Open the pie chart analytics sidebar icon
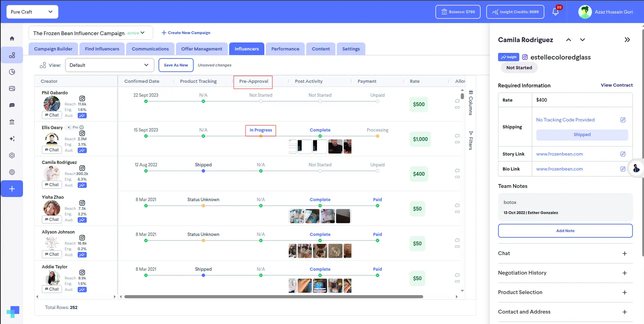Screen dimensions: 644x324 click(x=12, y=72)
